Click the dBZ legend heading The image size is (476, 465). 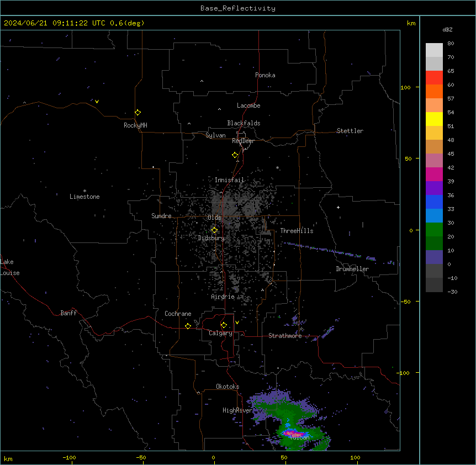[447, 29]
